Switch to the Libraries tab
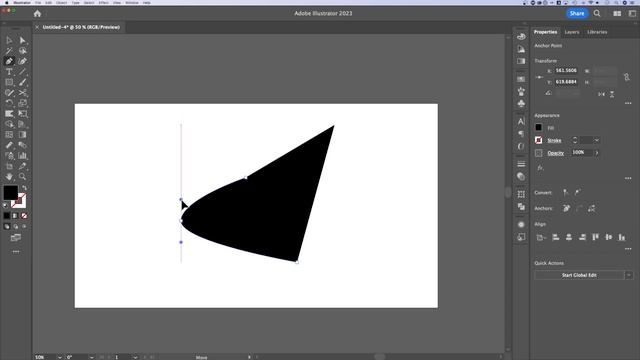 click(597, 32)
